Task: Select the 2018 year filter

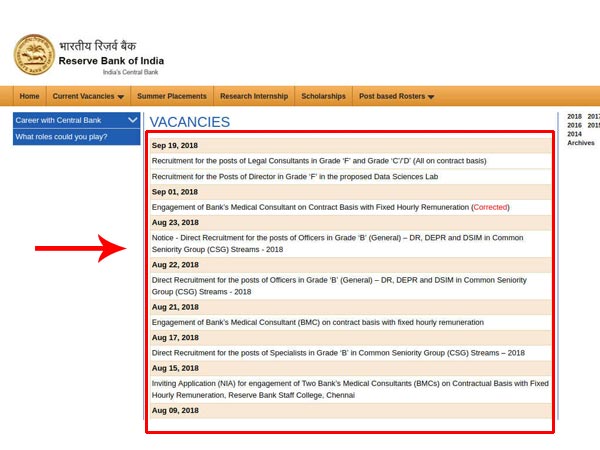Action: coord(574,116)
